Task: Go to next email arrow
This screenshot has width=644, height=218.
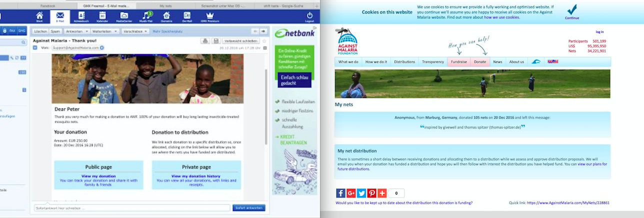Action: pyautogui.click(x=263, y=31)
